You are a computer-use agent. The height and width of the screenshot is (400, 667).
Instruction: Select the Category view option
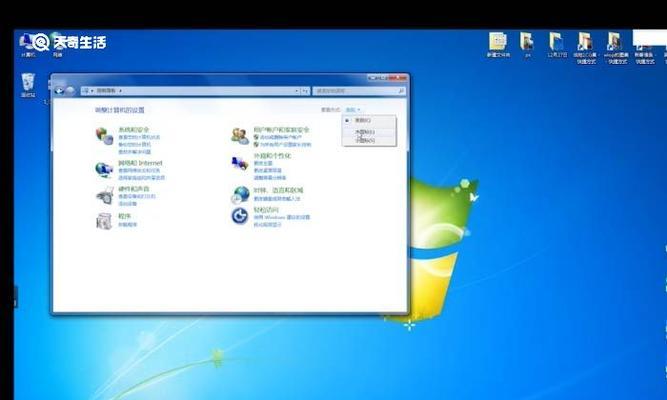click(x=362, y=120)
